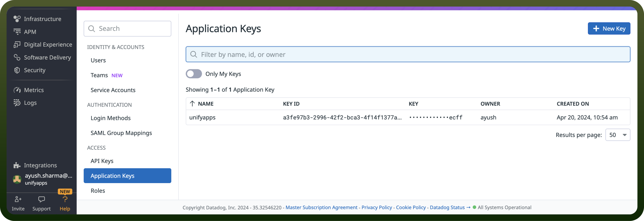Viewport: 644px width, 221px height.
Task: Click the New Key button
Action: point(609,29)
